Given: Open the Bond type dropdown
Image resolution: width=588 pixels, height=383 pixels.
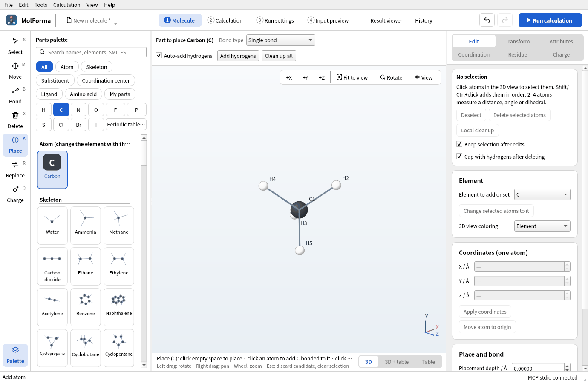Looking at the screenshot, I should pos(281,40).
